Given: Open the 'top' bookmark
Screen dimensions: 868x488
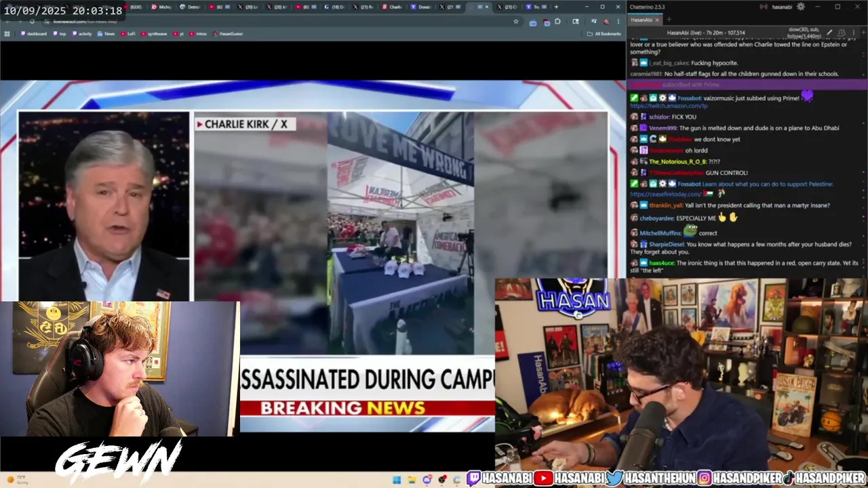Looking at the screenshot, I should pyautogui.click(x=60, y=33).
